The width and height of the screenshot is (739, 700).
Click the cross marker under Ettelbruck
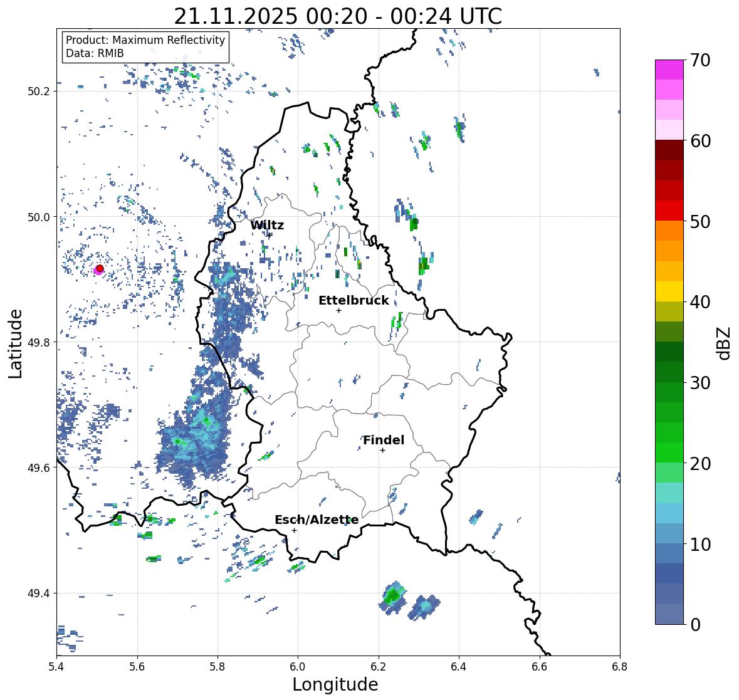[x=338, y=310]
